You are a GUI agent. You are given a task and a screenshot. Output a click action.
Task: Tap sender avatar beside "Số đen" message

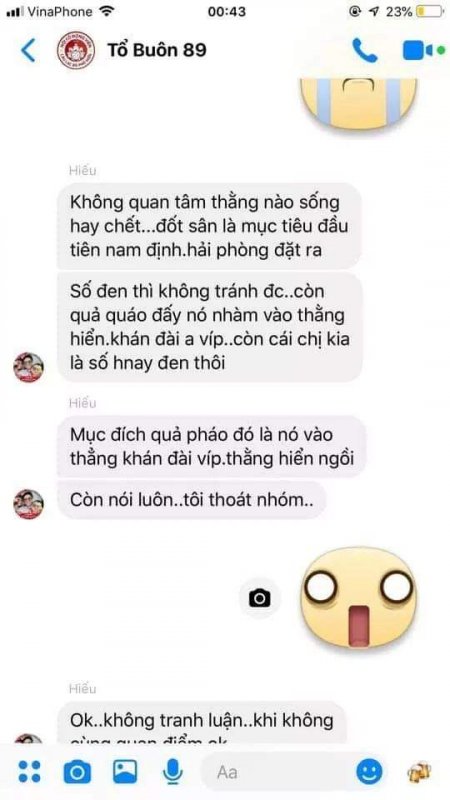(x=29, y=367)
